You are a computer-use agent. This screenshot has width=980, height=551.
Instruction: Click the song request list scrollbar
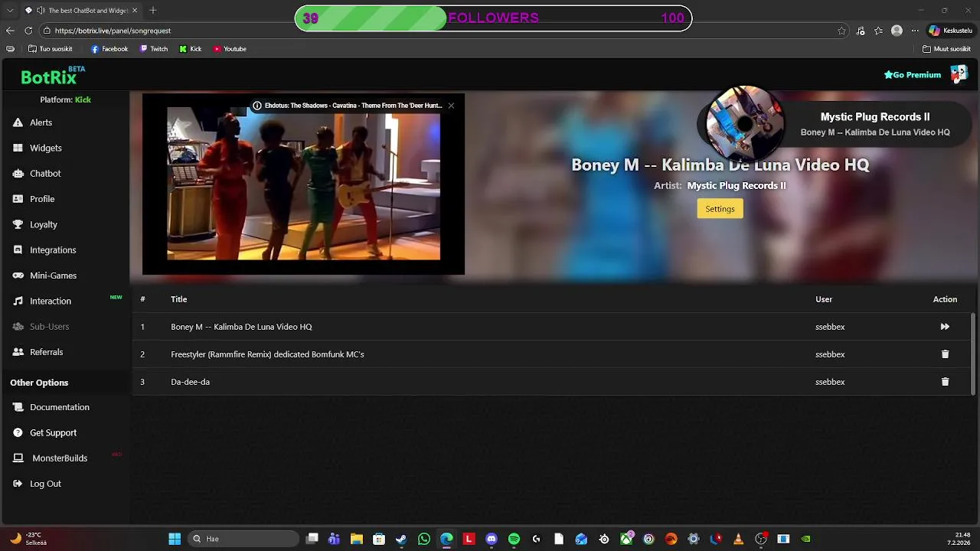click(x=973, y=352)
